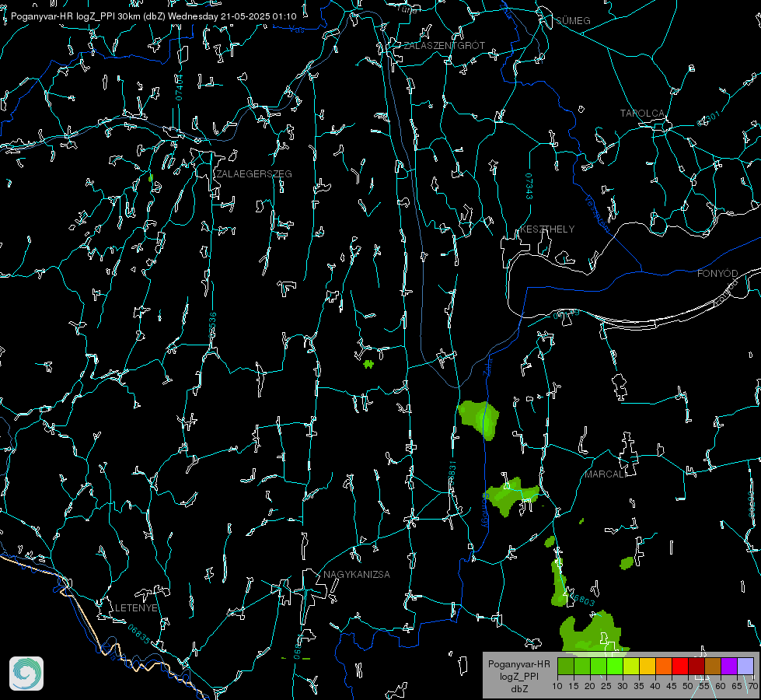Click the FONYÓD city label

coord(717,274)
